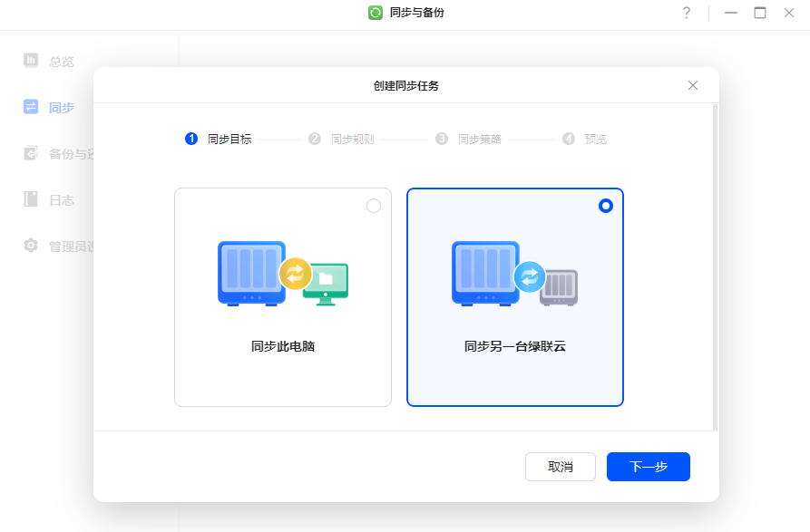
Task: Jump to step 4 预览
Action: (x=585, y=140)
